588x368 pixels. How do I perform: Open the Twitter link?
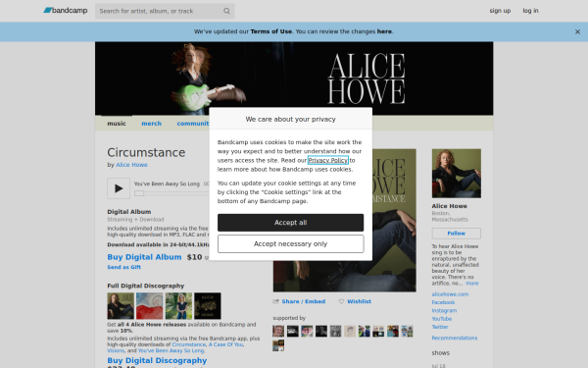tap(440, 327)
